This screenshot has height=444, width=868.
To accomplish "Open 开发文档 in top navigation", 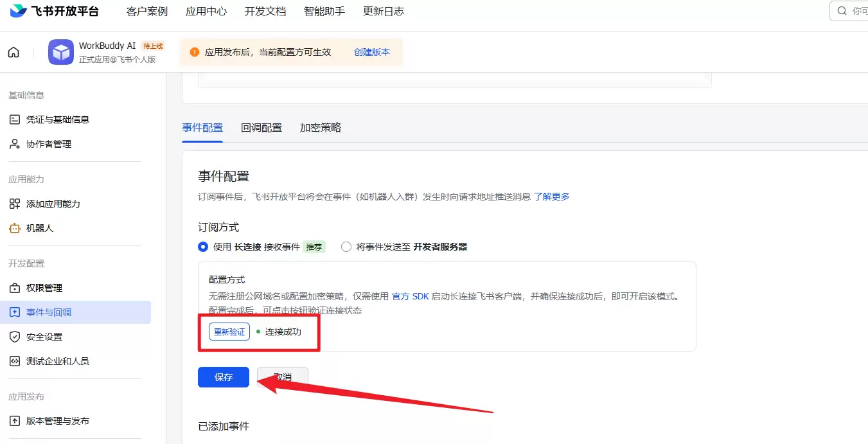I will tap(265, 12).
